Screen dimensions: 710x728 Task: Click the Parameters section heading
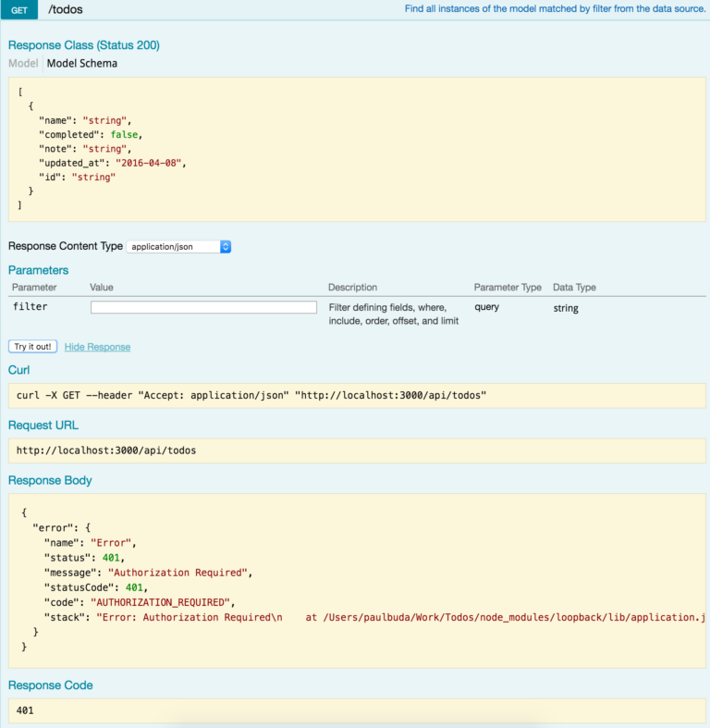pyautogui.click(x=38, y=270)
